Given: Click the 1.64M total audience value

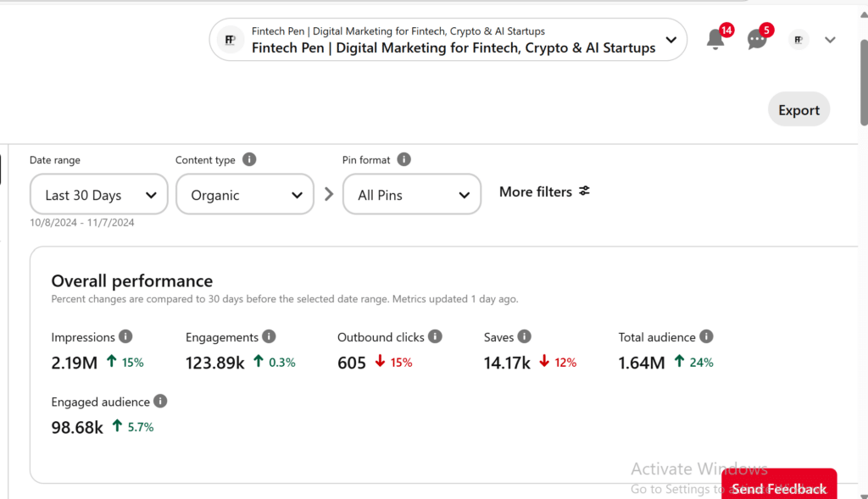Looking at the screenshot, I should click(x=642, y=363).
